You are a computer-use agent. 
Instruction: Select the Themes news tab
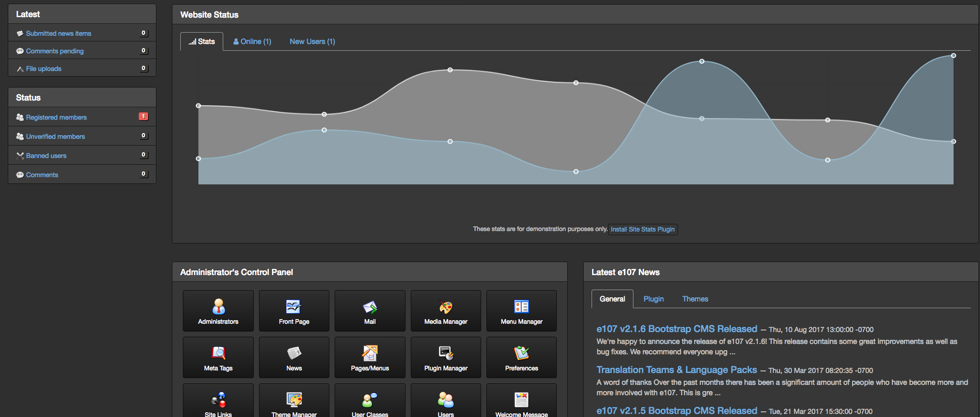695,299
